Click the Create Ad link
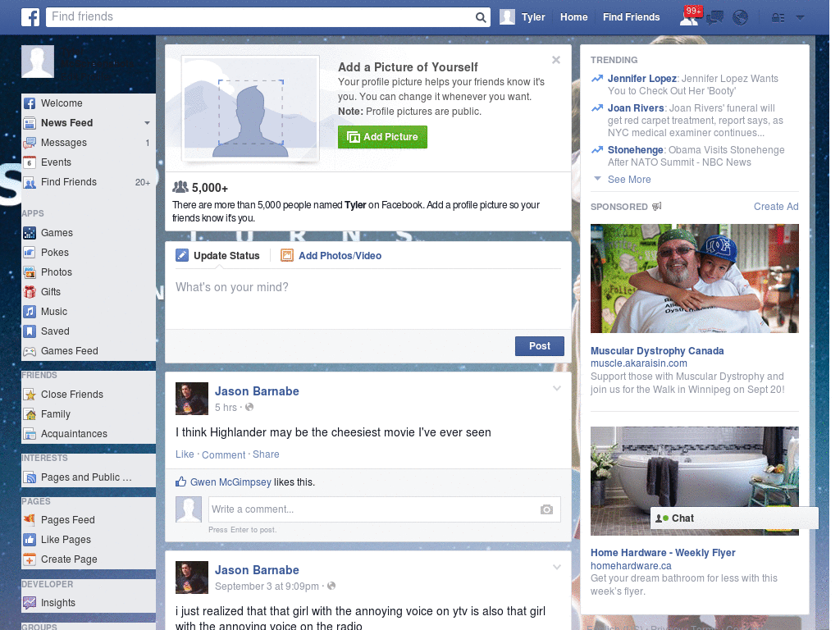This screenshot has height=630, width=840. 776,207
